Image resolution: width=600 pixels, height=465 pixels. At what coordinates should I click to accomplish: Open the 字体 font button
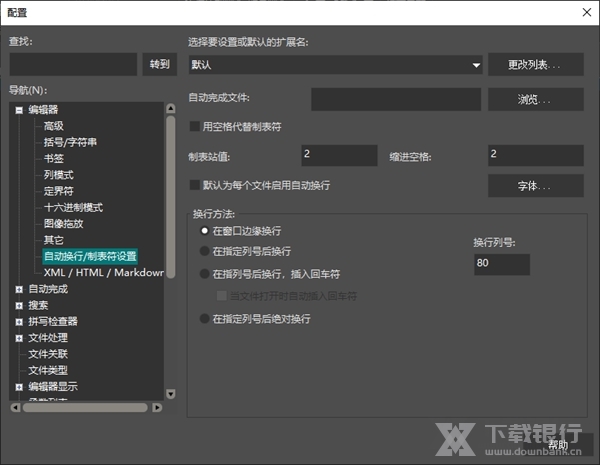click(x=535, y=186)
